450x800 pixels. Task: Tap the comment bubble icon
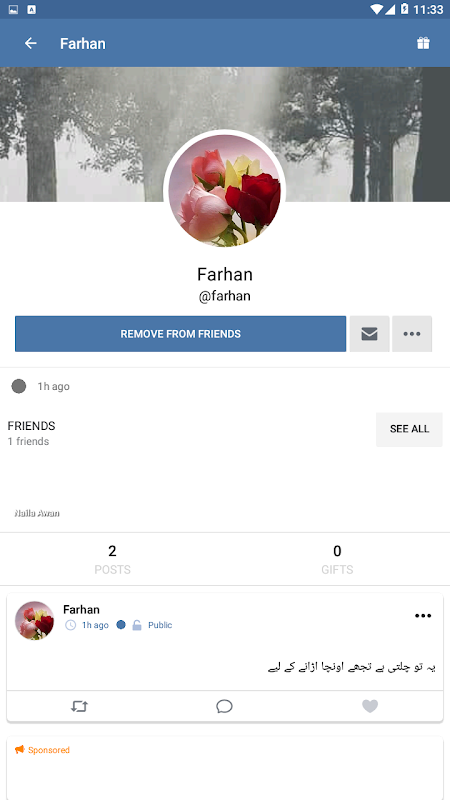tap(224, 706)
